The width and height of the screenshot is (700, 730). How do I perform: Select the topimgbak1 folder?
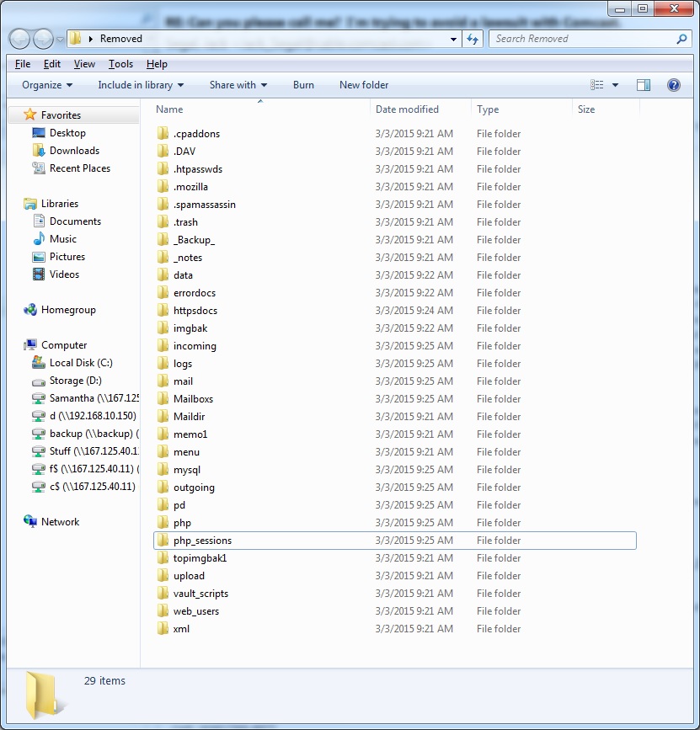click(x=200, y=558)
